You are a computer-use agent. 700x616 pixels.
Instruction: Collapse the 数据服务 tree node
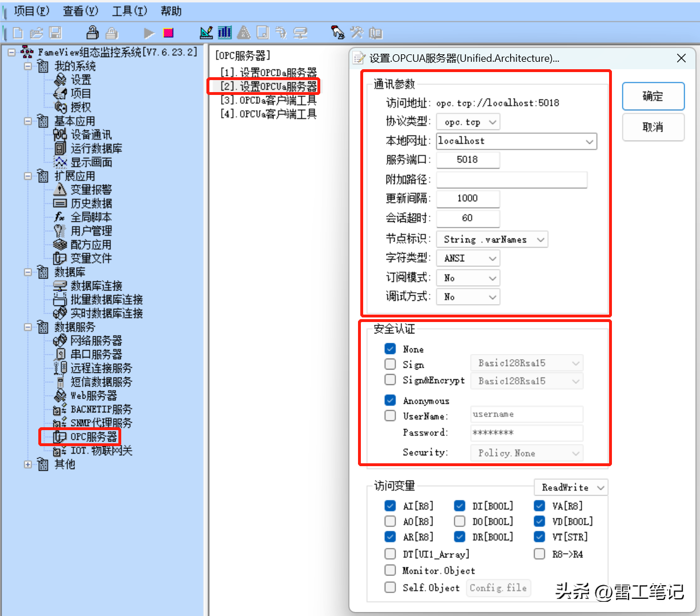pyautogui.click(x=28, y=327)
